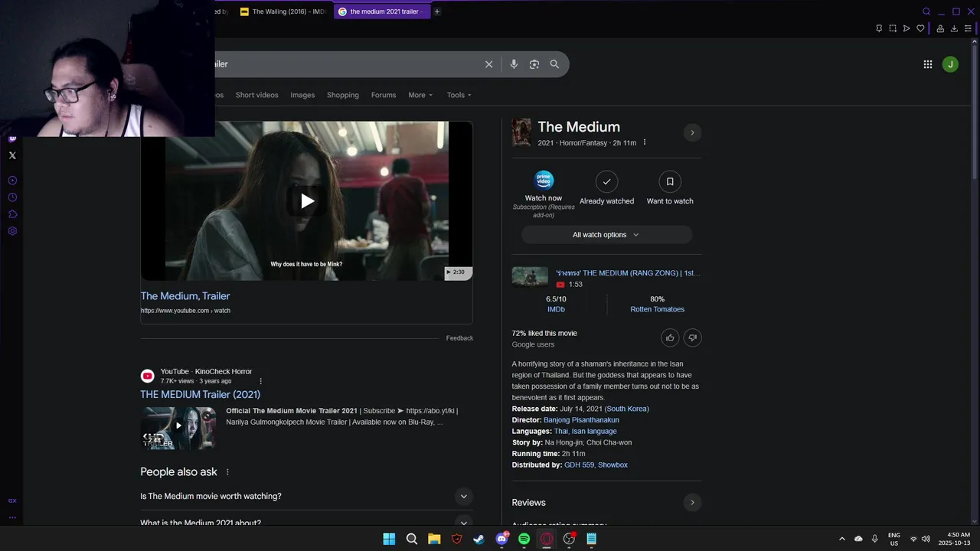Open GX Corner in the sidebar
The image size is (980, 551).
[12, 500]
